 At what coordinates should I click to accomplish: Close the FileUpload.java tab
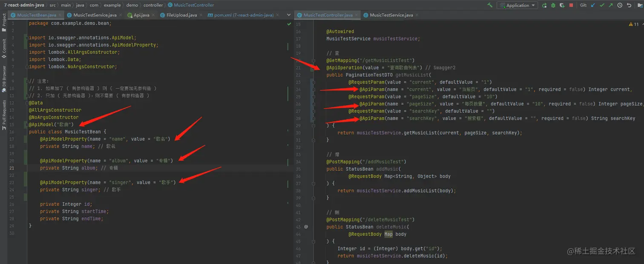[x=200, y=15]
